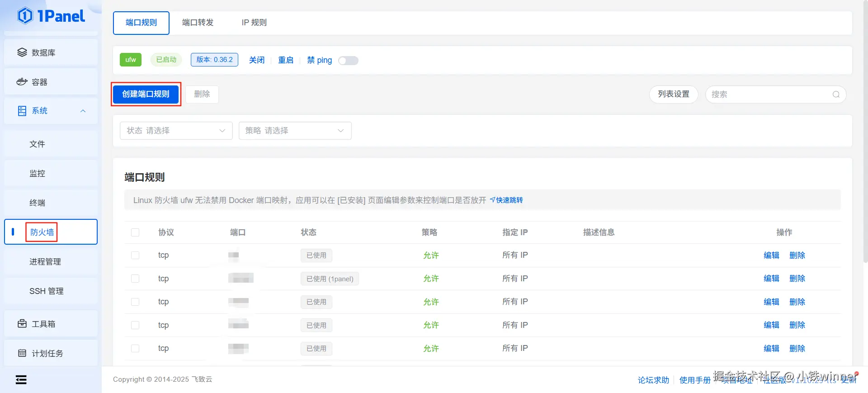Open the scheduled tasks calendar icon

22,353
